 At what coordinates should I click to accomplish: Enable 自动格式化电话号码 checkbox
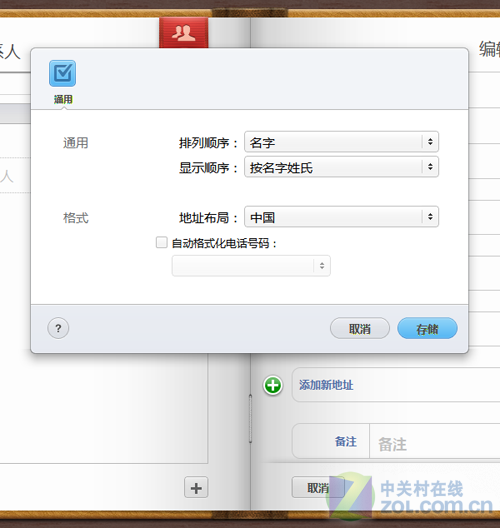click(x=162, y=242)
